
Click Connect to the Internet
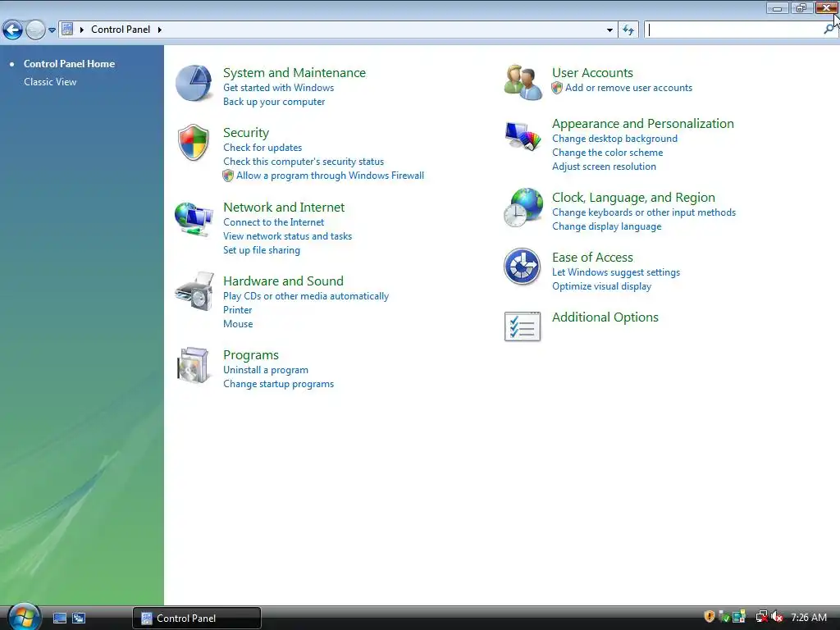(273, 222)
